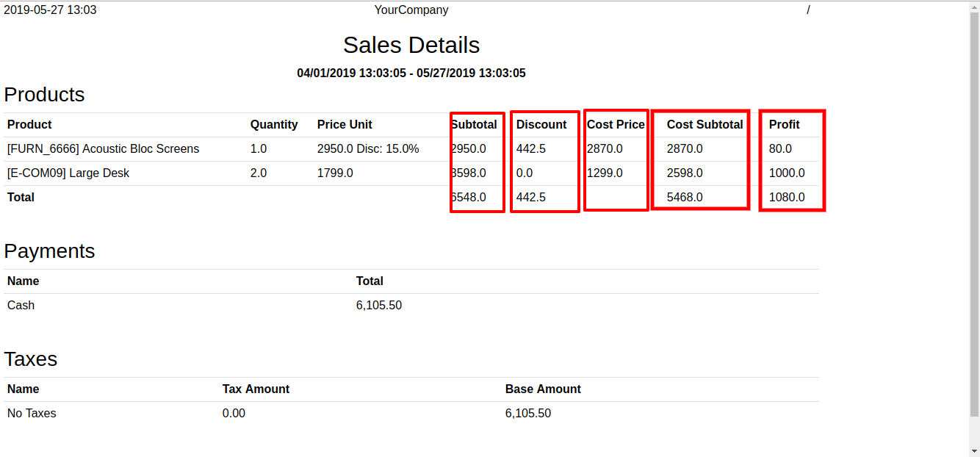Select the Large Desk product row
Viewport: 980px width, 457px height.
point(411,173)
